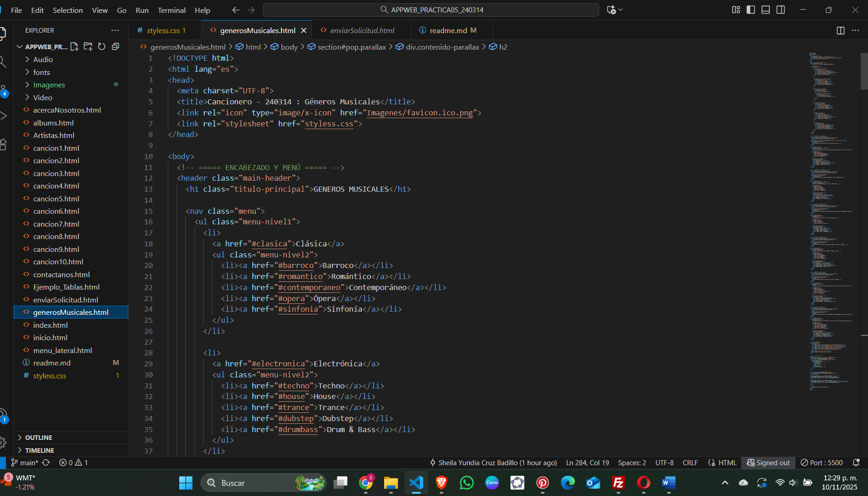Viewport: 868px width, 496px height.
Task: Switch to the enviarSolicitud.html tab
Action: coord(362,30)
